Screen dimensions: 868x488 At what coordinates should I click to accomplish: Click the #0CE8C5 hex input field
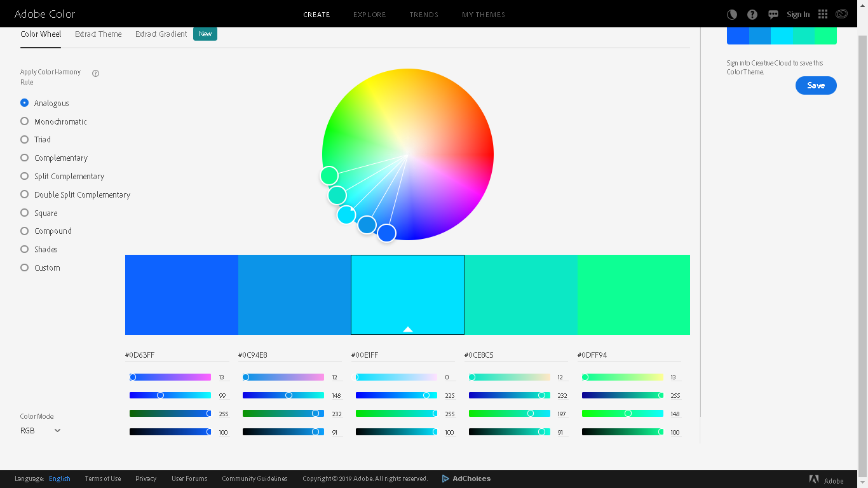[x=517, y=355]
